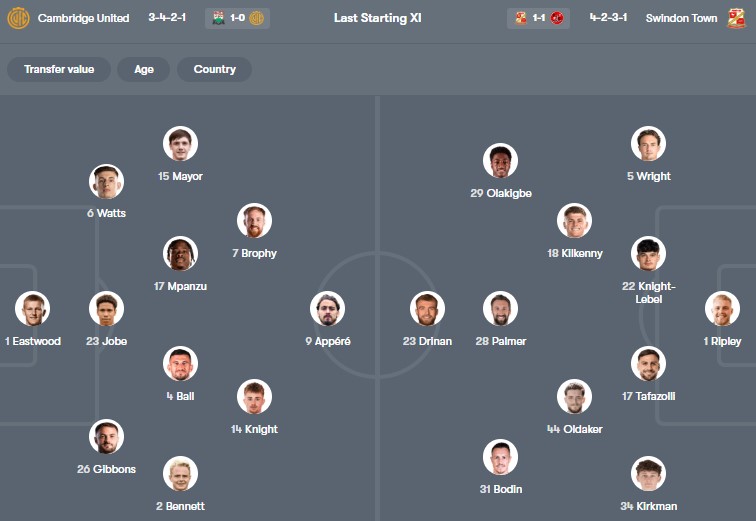Click the Cambridge United team name
The image size is (756, 521).
(83, 18)
